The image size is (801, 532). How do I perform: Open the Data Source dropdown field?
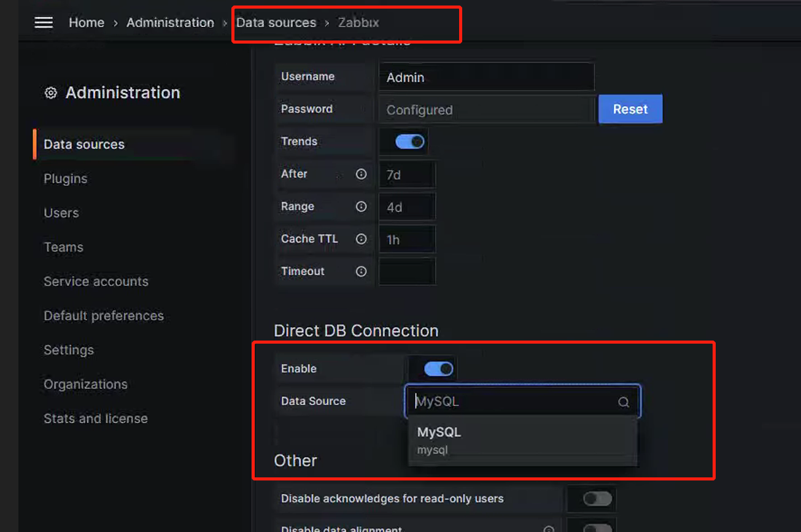(516, 402)
